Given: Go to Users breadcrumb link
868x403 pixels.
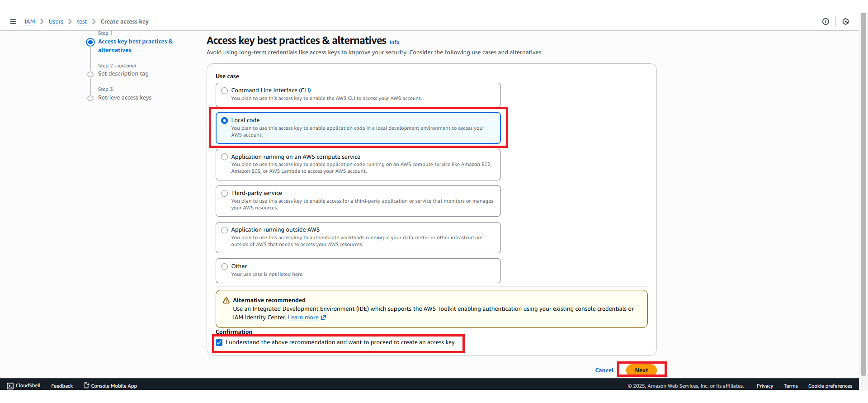Looking at the screenshot, I should [56, 22].
